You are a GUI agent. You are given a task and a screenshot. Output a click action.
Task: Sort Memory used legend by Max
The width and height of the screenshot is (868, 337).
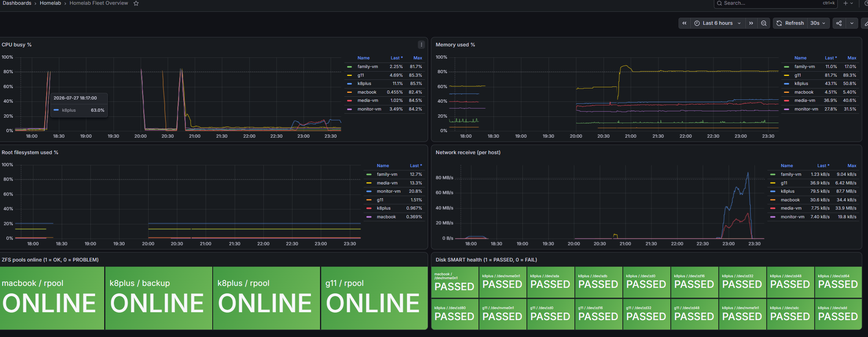point(851,58)
